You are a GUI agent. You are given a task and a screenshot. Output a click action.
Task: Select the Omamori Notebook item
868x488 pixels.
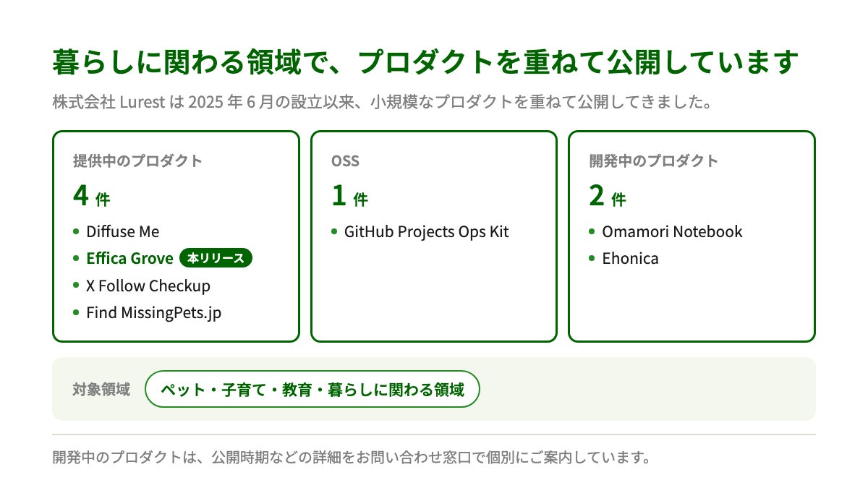point(672,231)
